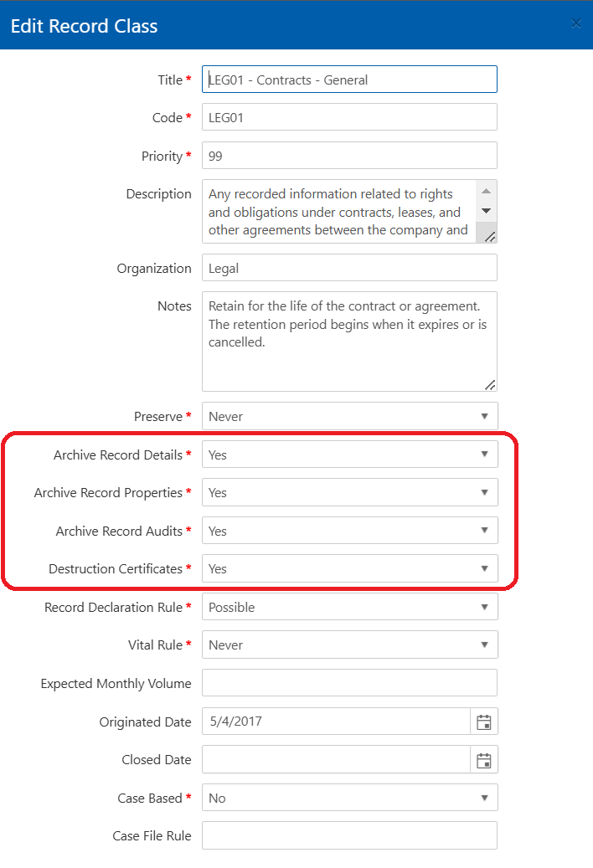Open the Archive Record Properties dropdown
The height and width of the screenshot is (868, 593).
coord(349,492)
